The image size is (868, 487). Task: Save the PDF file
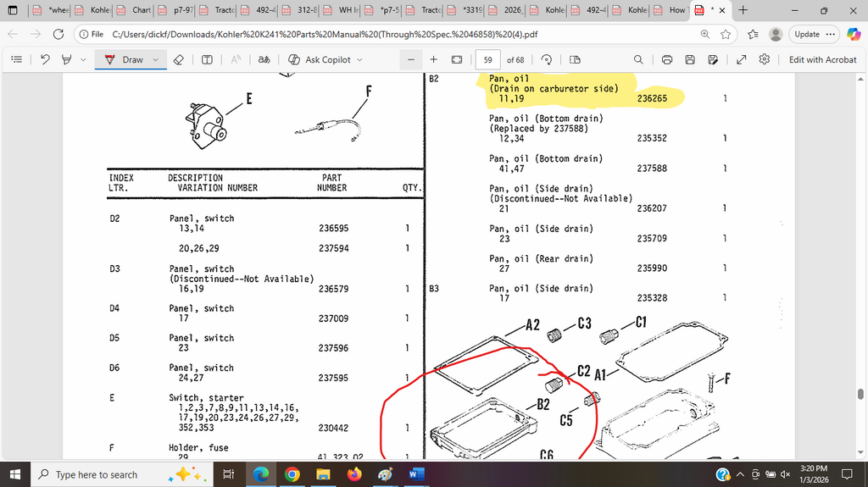(690, 59)
